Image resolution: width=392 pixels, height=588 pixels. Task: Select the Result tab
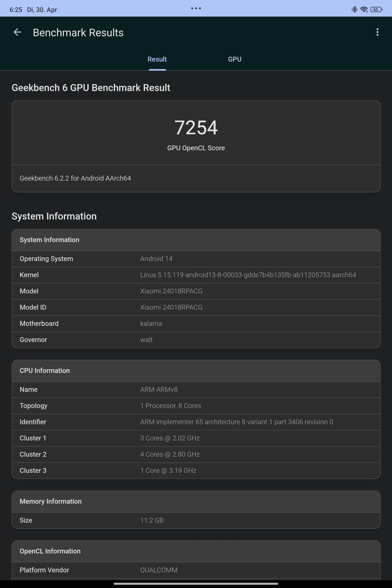(x=157, y=59)
